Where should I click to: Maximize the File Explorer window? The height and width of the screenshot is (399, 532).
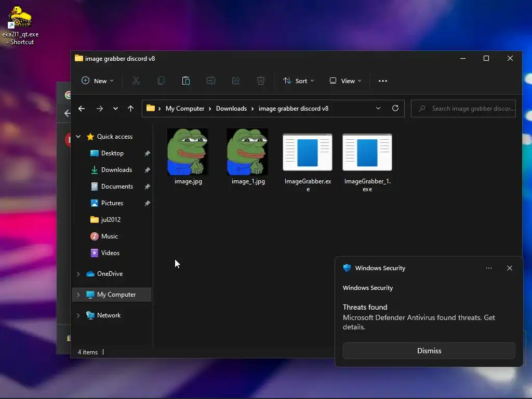click(x=486, y=58)
